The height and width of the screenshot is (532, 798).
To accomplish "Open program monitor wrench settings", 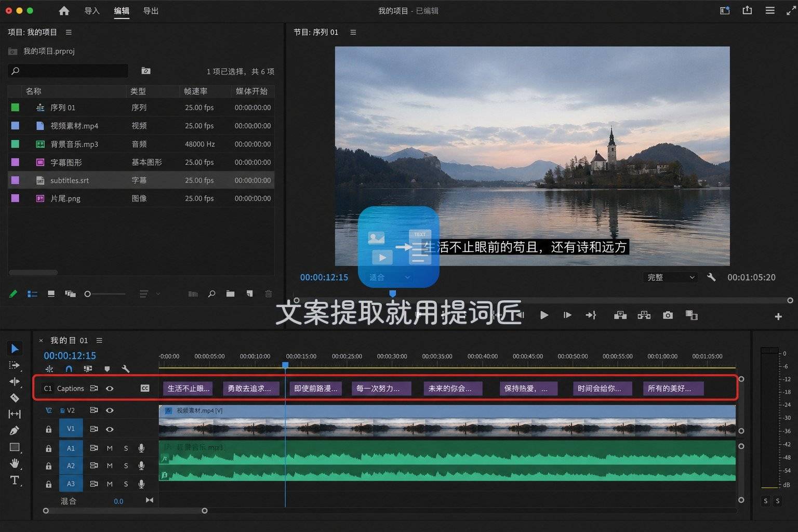I will [x=711, y=277].
